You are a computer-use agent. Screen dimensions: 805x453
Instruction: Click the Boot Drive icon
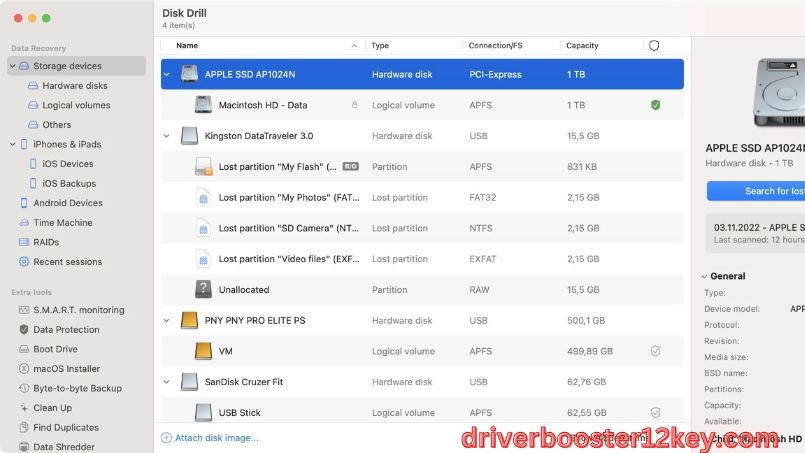pos(24,349)
